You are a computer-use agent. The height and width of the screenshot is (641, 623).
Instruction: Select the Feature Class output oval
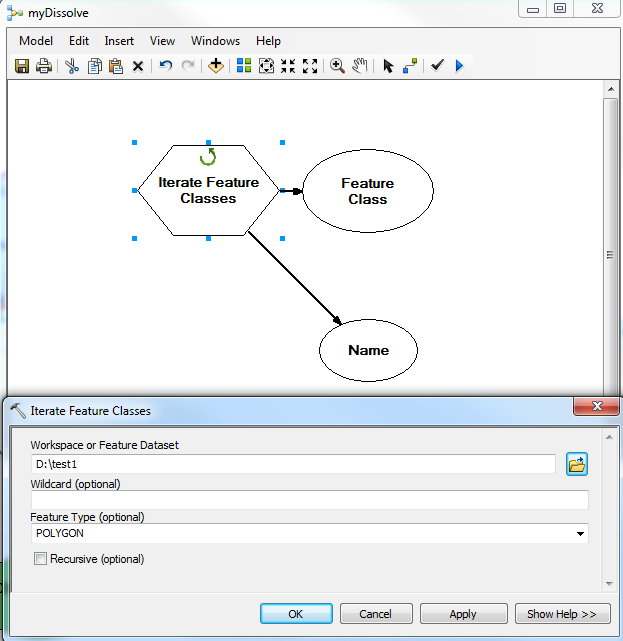(368, 191)
